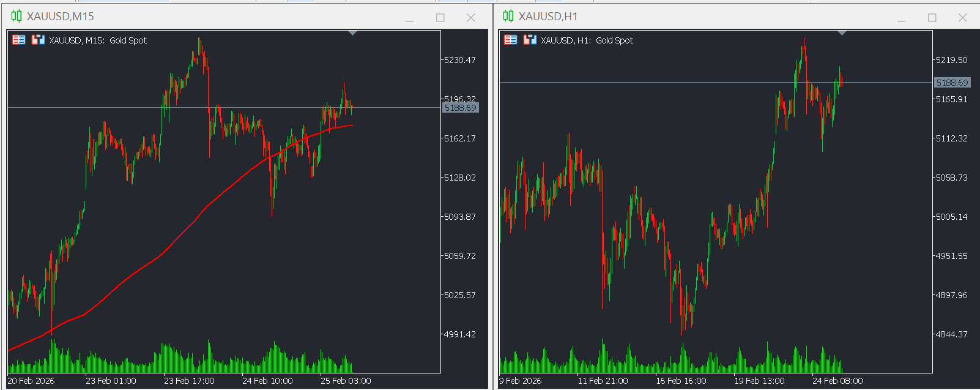The height and width of the screenshot is (390, 980).
Task: Click the 5188.69 current price tag on H1
Action: (952, 83)
